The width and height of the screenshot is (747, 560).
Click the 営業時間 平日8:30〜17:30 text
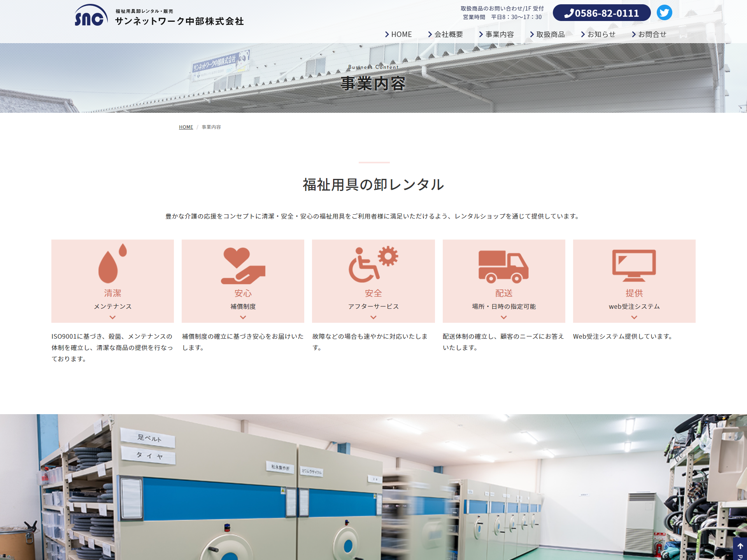click(502, 17)
